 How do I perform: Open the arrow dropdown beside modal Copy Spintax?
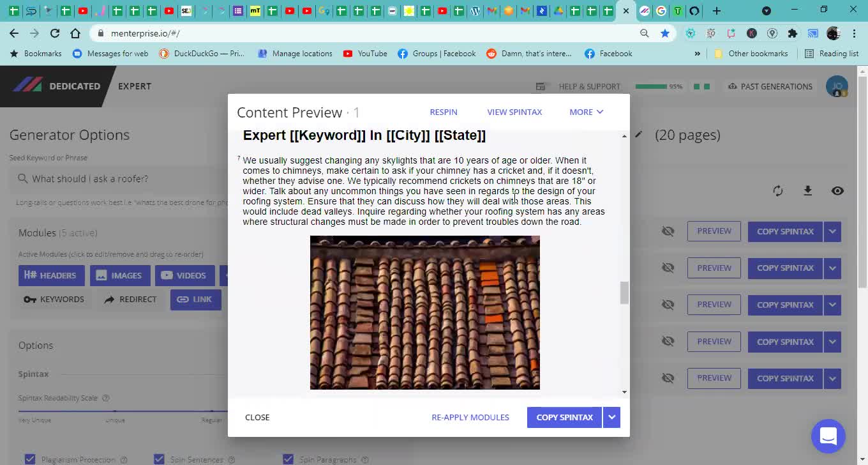[x=611, y=417]
